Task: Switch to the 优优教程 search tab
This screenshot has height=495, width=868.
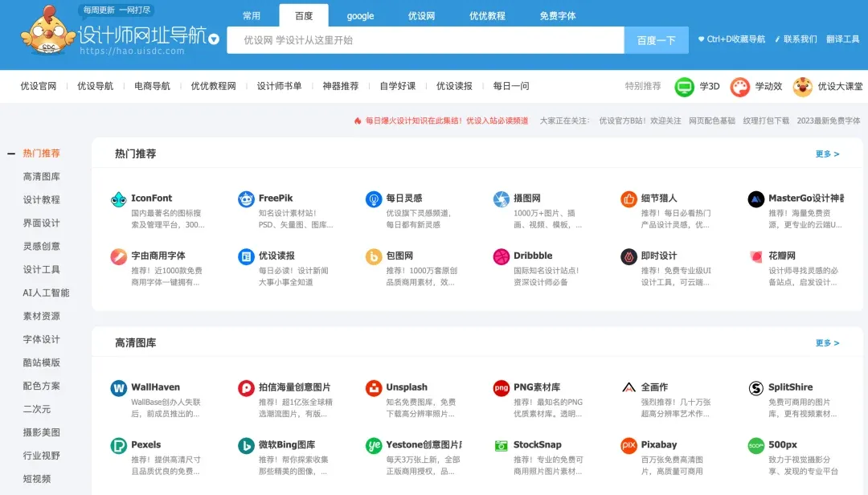Action: coord(487,15)
